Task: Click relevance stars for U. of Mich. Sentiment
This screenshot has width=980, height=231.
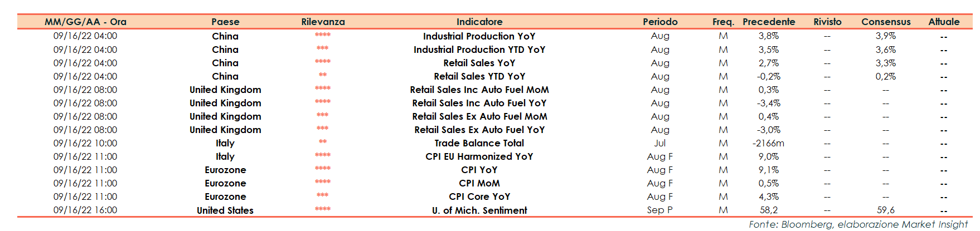Action: pyautogui.click(x=323, y=209)
